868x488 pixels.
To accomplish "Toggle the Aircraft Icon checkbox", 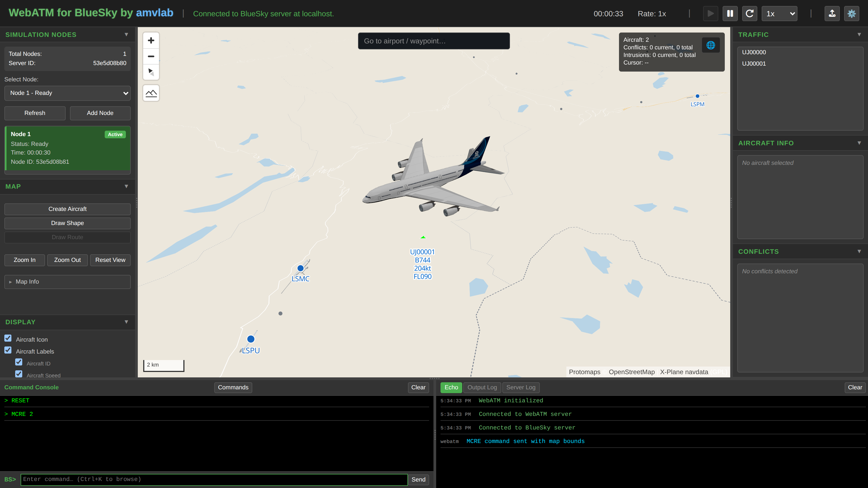I will [x=8, y=338].
